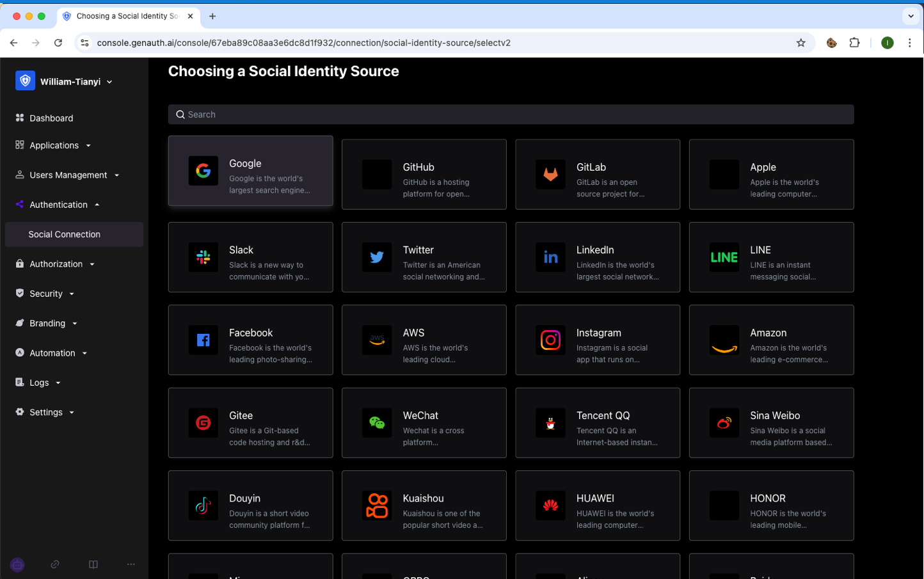Click the Dashboard grid icon
The height and width of the screenshot is (579, 924).
coord(20,118)
